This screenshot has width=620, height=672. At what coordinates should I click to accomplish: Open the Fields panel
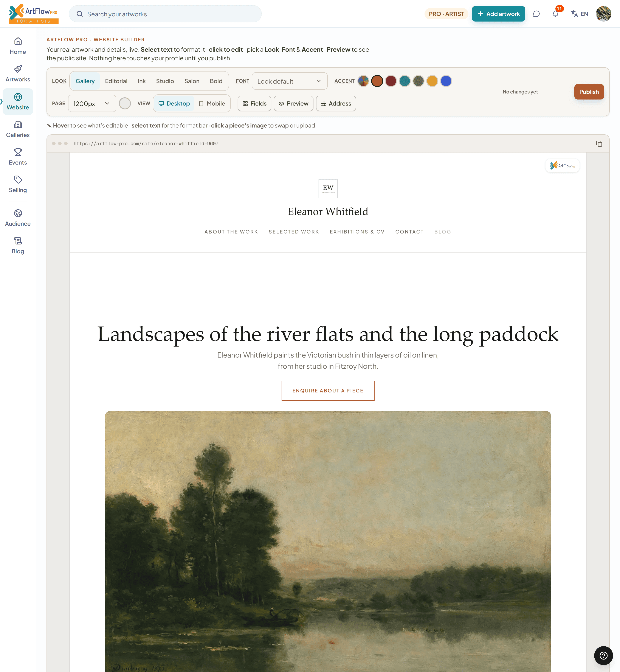254,103
